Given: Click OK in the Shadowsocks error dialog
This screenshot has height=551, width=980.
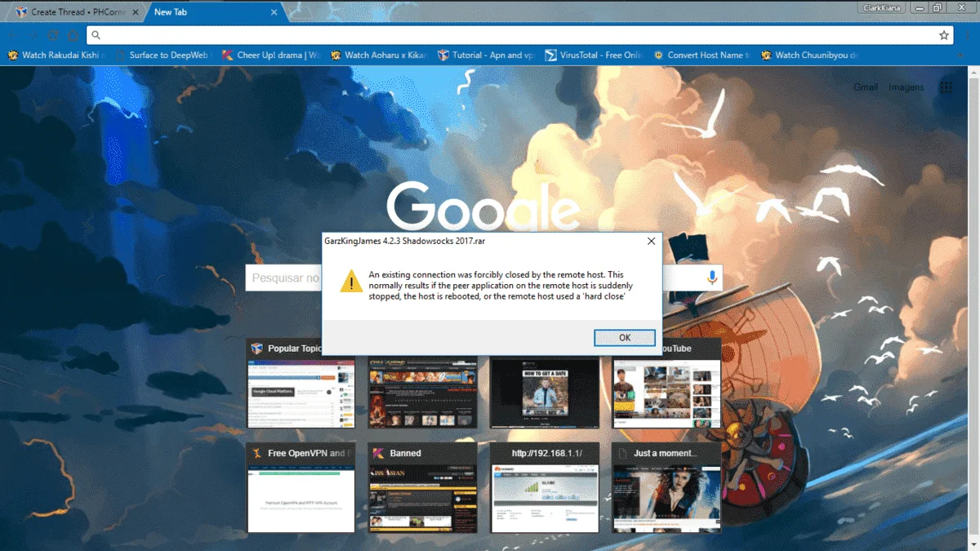Looking at the screenshot, I should click(625, 338).
